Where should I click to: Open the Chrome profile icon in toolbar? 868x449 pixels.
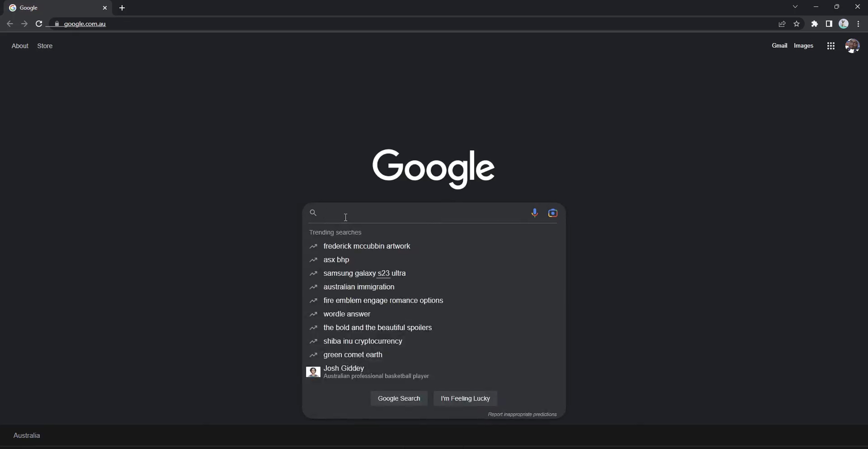click(843, 24)
